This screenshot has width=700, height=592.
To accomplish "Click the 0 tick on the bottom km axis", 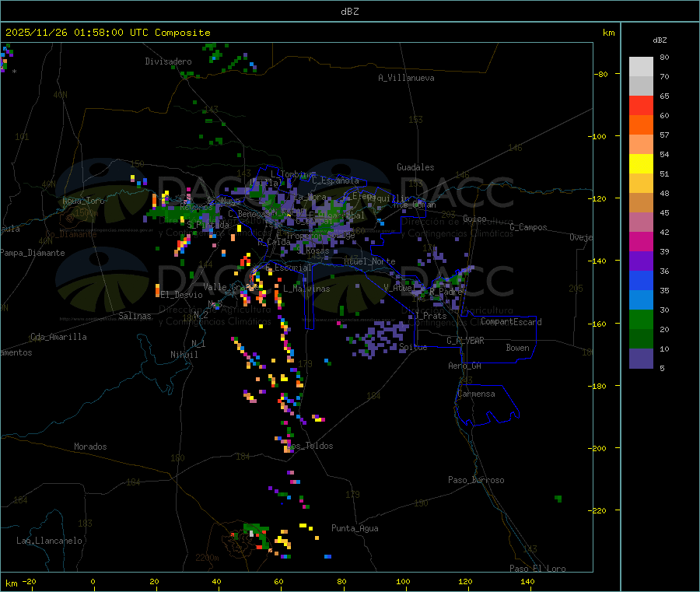I will click(93, 581).
